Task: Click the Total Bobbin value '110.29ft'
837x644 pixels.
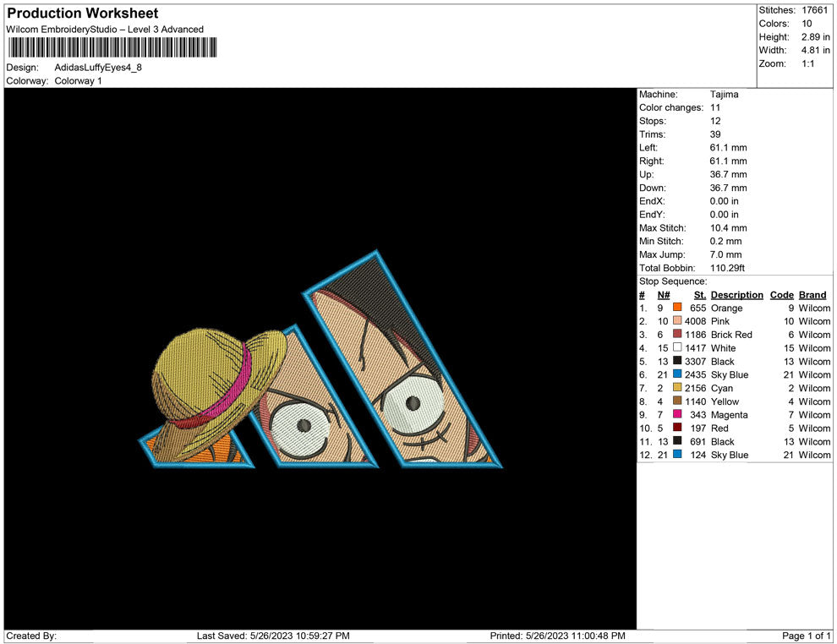Action: pos(727,268)
